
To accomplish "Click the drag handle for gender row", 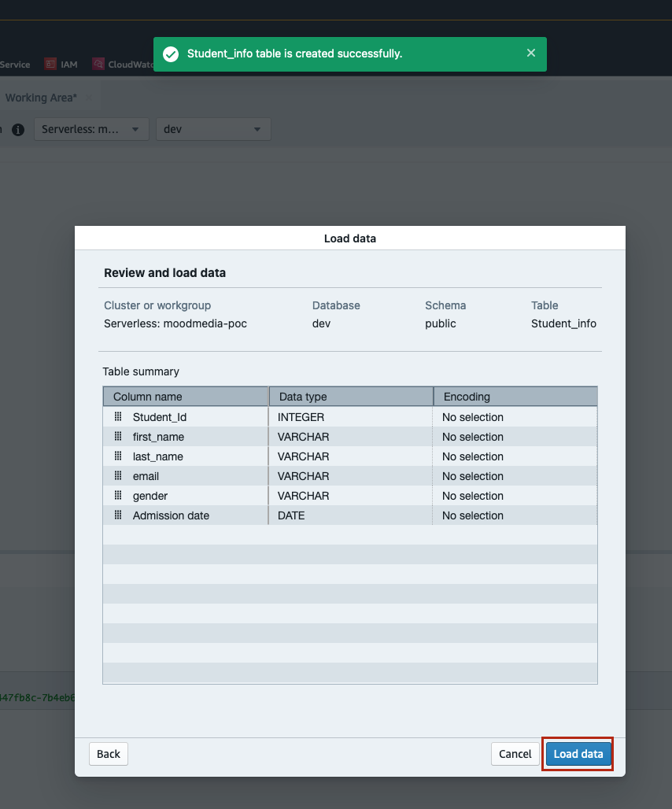I will coord(118,495).
